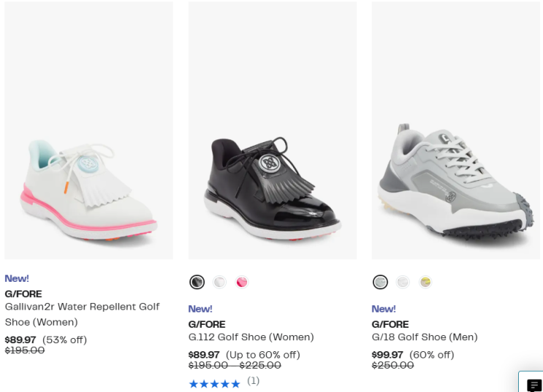543x392 pixels.
Task: Choose white color swatch for G.112 shoe
Action: point(219,282)
